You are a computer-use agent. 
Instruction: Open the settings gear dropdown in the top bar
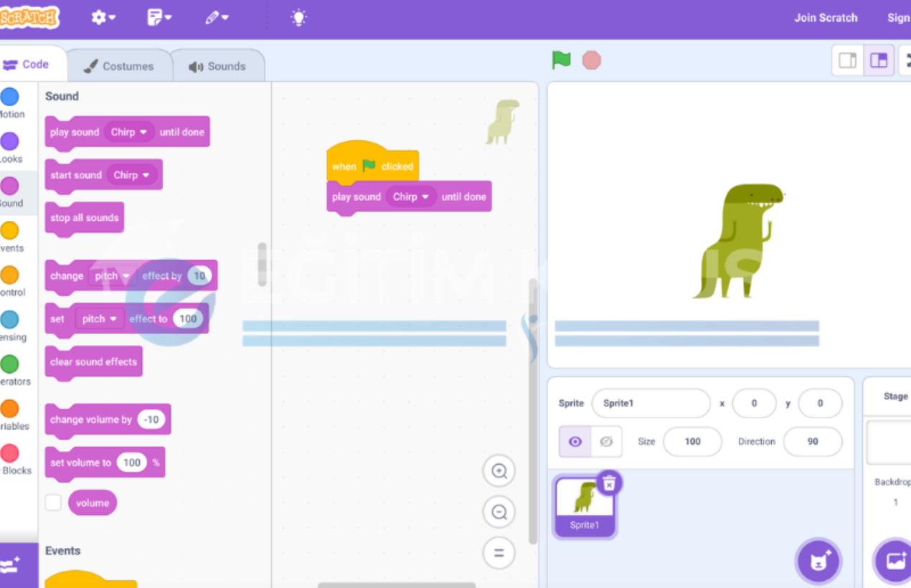pyautogui.click(x=103, y=17)
